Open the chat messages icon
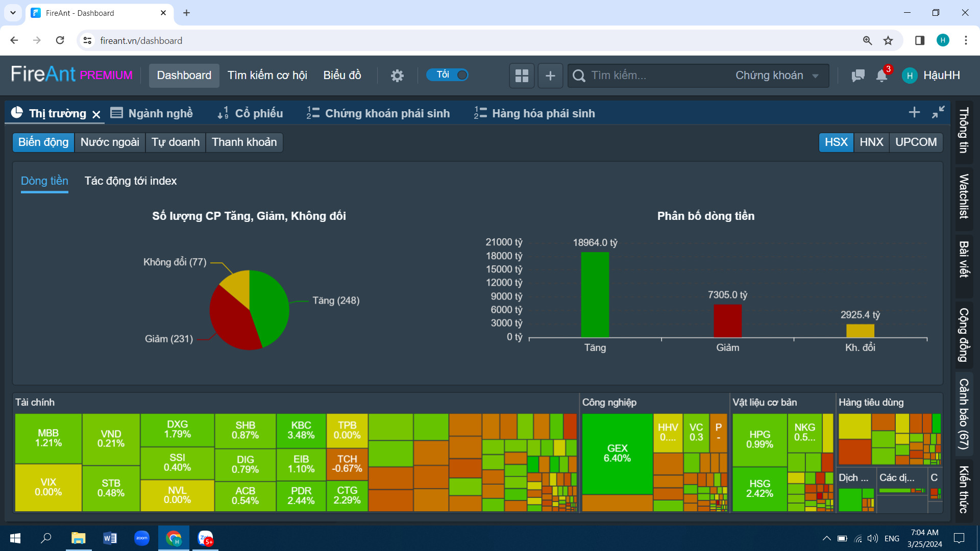Image resolution: width=980 pixels, height=551 pixels. 858,76
